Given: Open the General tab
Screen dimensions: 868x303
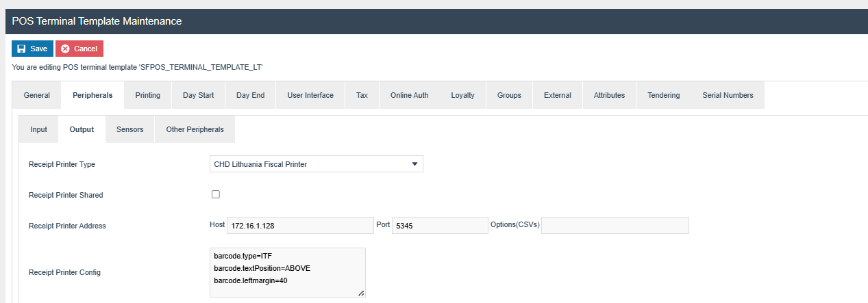Looking at the screenshot, I should coord(36,95).
